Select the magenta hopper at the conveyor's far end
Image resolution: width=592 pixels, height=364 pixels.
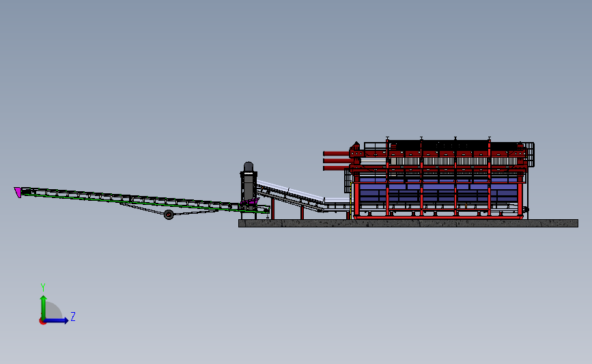coord(18,192)
